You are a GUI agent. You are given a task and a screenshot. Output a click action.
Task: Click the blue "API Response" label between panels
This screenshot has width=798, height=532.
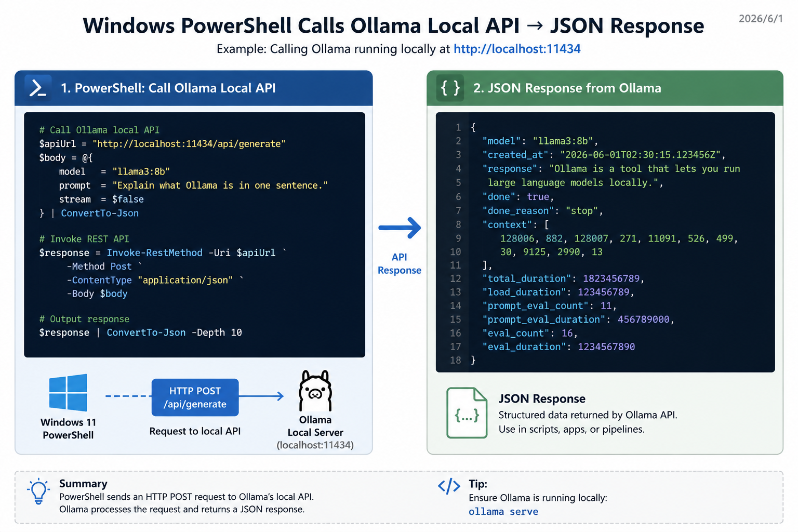click(x=400, y=264)
